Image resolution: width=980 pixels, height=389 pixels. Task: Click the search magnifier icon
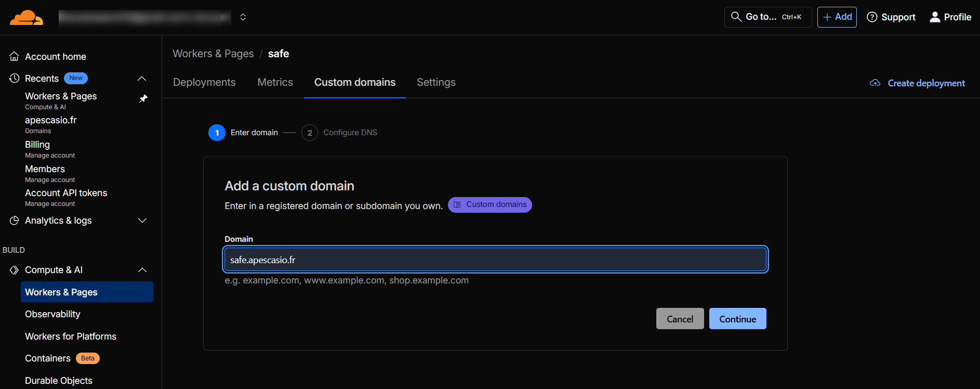736,17
